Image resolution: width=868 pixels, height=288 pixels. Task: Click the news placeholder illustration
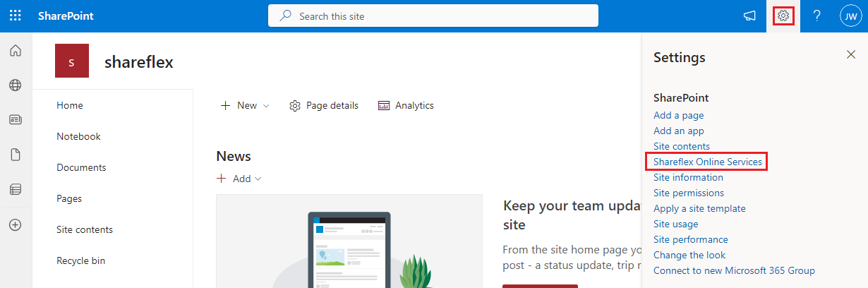pos(349,241)
